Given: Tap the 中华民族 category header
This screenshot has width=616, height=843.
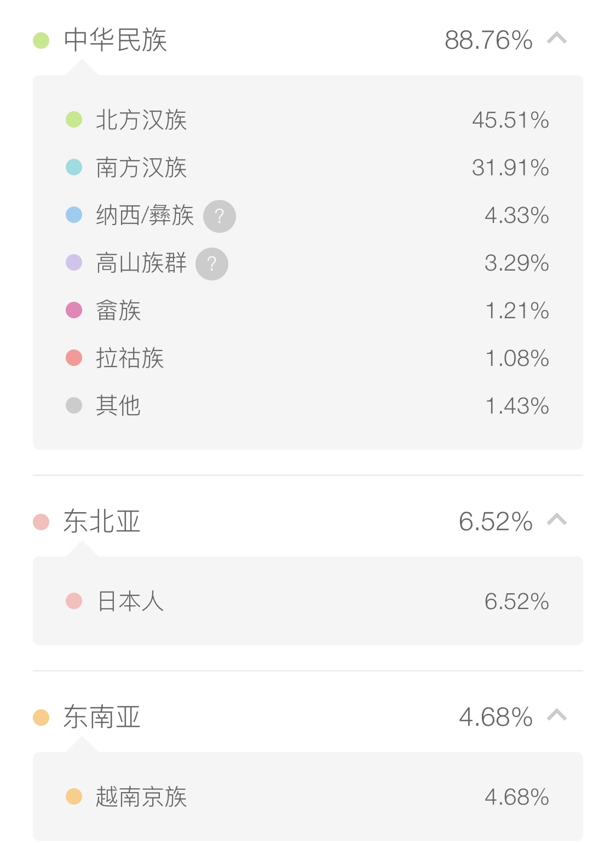Looking at the screenshot, I should click(115, 40).
